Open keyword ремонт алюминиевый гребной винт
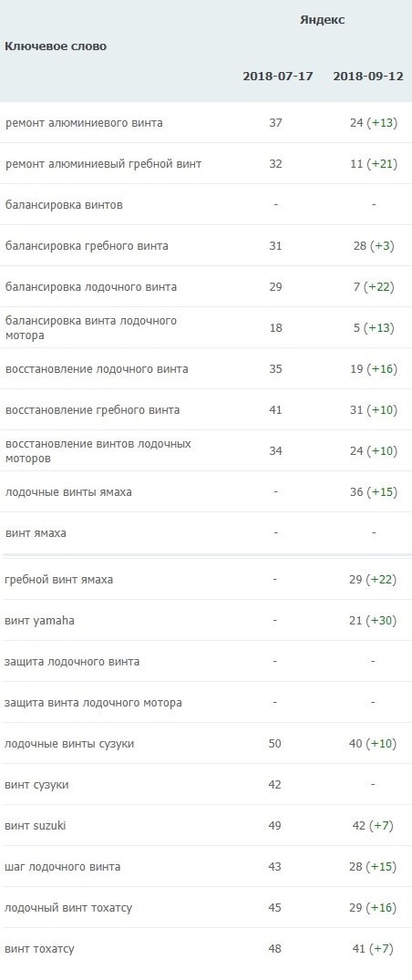Viewport: 412px width, 980px height. [x=103, y=164]
